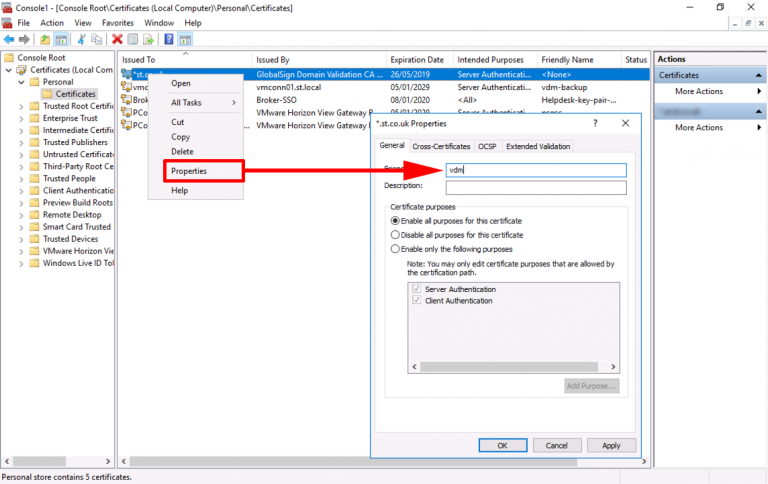Click the Smart Card Trusted Roots folder icon

tap(35, 227)
